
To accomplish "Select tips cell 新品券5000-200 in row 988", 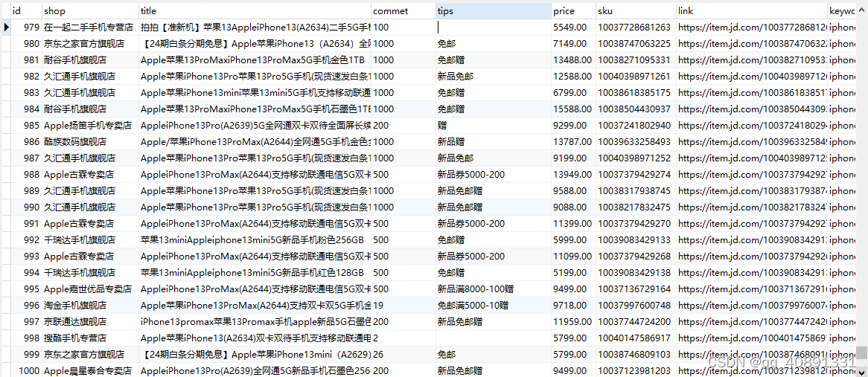I will tap(494, 175).
